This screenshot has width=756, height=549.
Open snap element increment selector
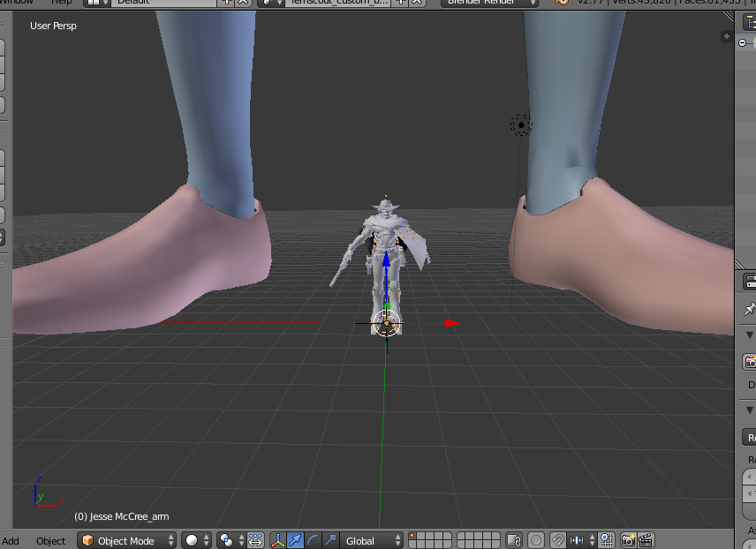coord(582,540)
